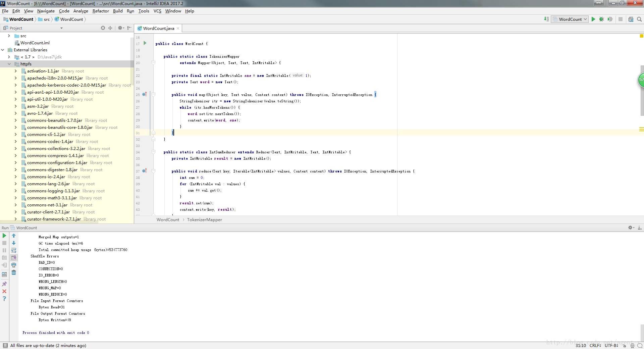This screenshot has width=644, height=349.
Task: Open the File menu
Action: pyautogui.click(x=5, y=11)
